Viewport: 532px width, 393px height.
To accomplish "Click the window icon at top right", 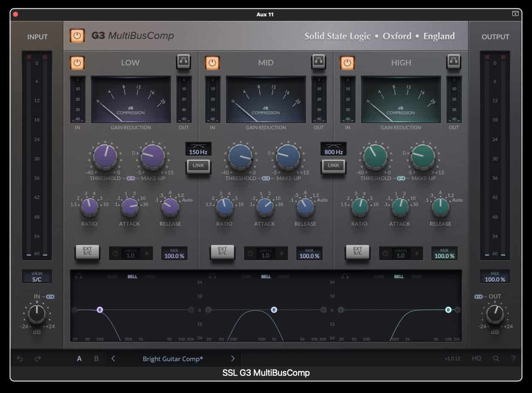I will click(x=515, y=14).
